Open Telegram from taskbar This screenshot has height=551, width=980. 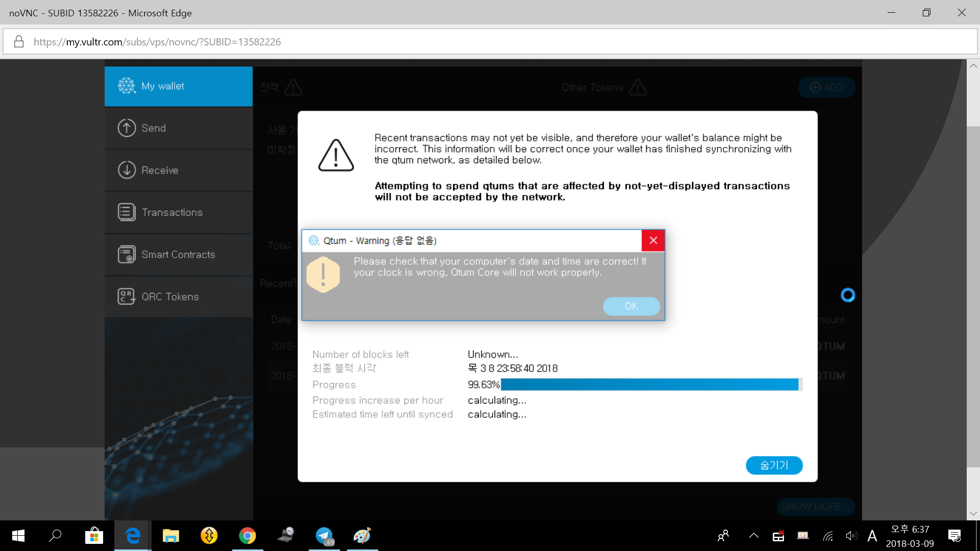324,536
